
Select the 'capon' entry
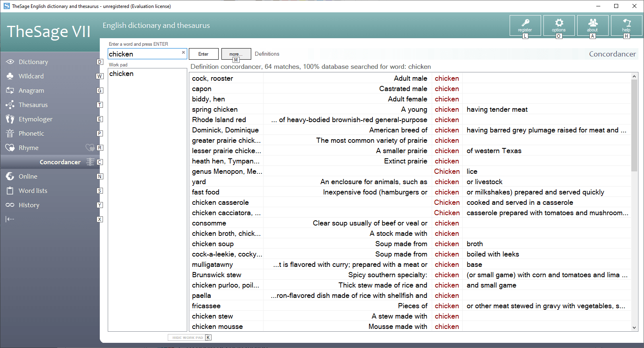point(202,89)
